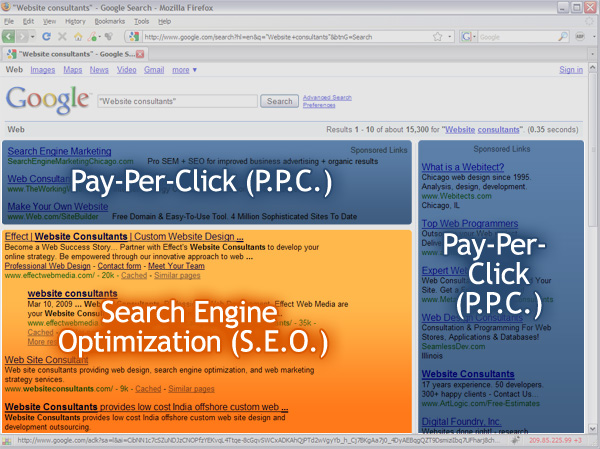Open the Tools menu

(x=142, y=20)
